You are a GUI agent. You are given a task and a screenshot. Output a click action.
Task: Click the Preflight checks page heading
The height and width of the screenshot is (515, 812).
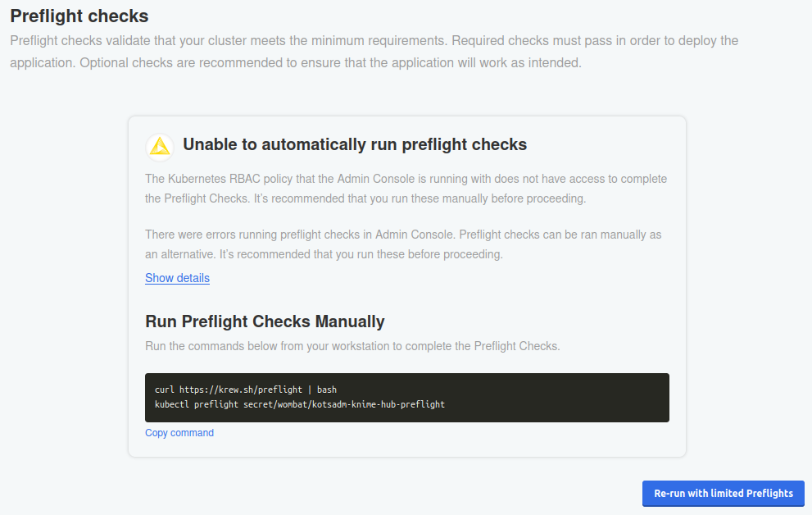tap(79, 16)
